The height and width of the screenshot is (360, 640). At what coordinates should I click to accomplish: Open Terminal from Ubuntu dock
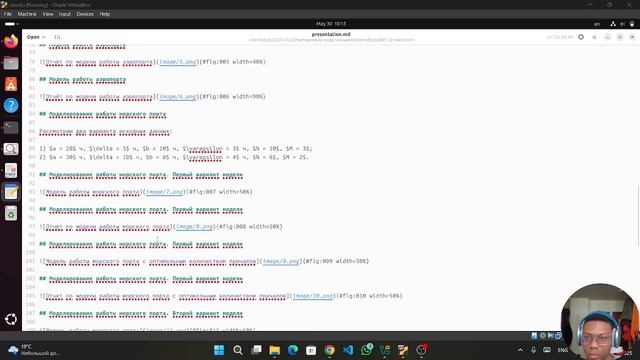coord(11,127)
